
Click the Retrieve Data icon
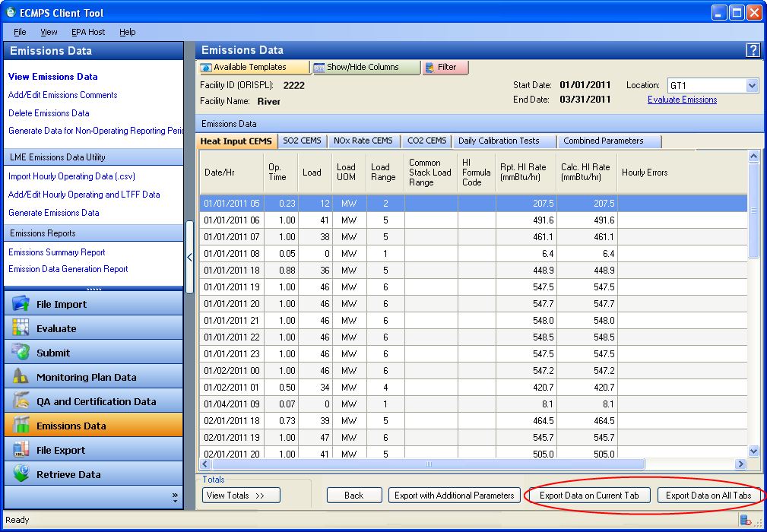(x=21, y=474)
